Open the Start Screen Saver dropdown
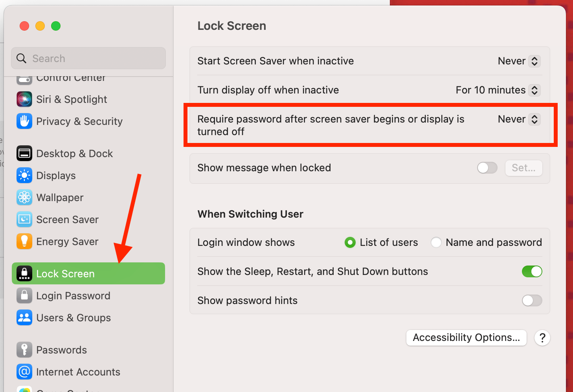573x392 pixels. coord(534,61)
